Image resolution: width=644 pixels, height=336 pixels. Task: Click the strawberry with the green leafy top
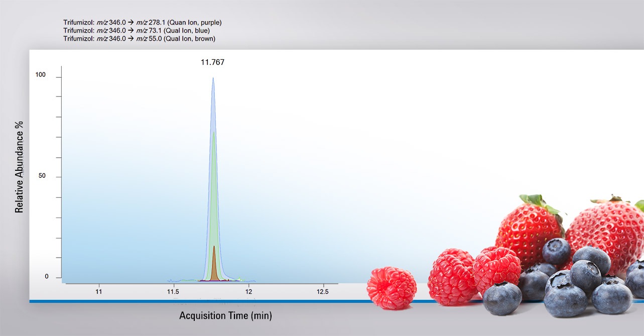(x=530, y=226)
